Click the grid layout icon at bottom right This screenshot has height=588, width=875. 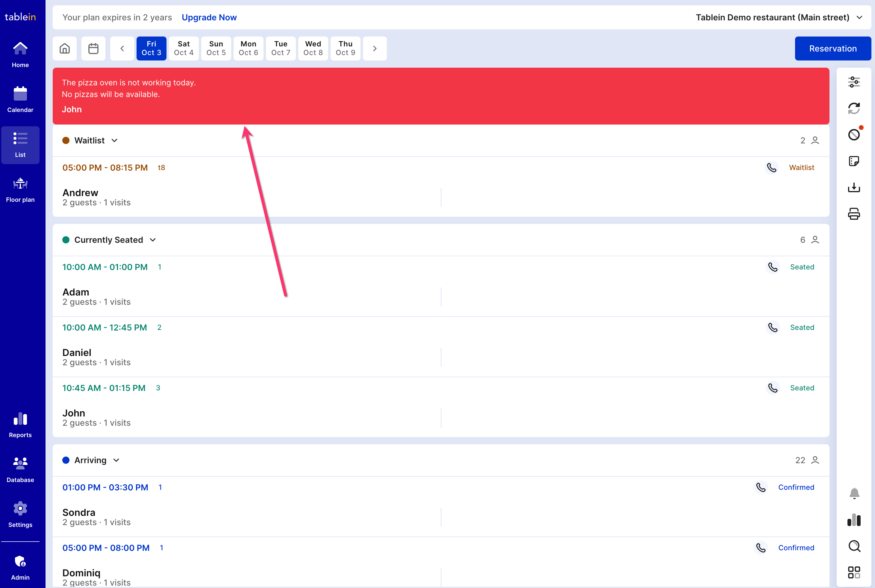pos(854,572)
